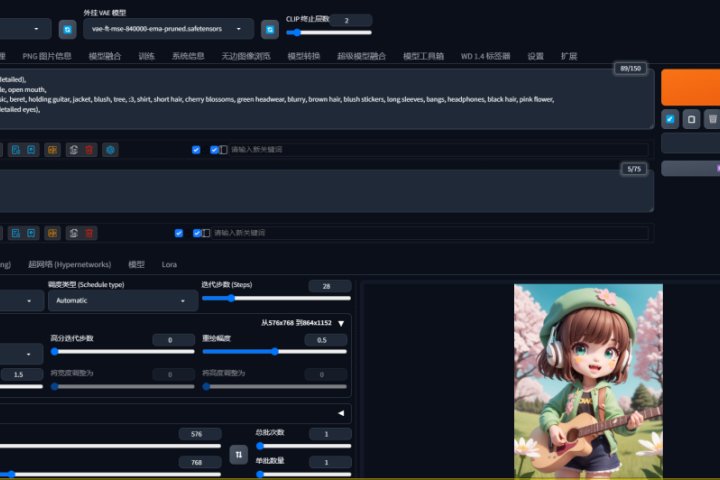Image resolution: width=720 pixels, height=480 pixels.
Task: Open the sampler dropdown left of Schedule type
Action: (22, 301)
